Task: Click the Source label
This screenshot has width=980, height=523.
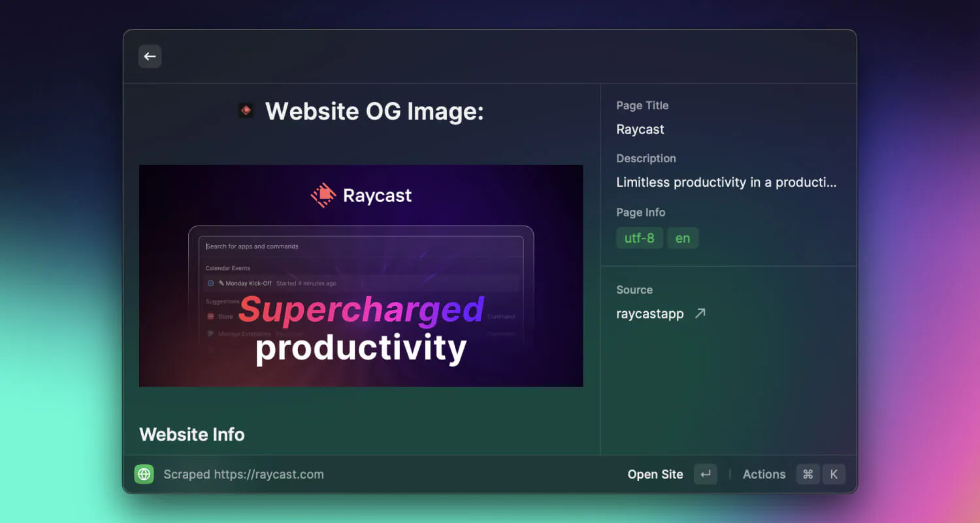Action: (634, 290)
